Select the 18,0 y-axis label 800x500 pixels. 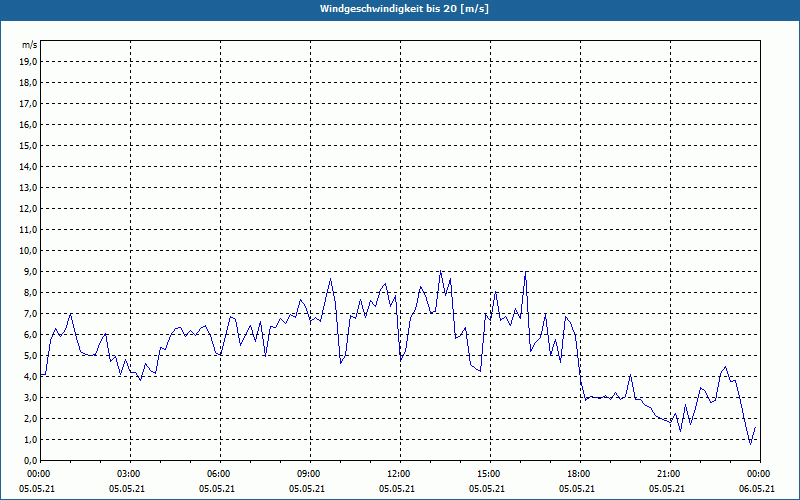point(28,83)
